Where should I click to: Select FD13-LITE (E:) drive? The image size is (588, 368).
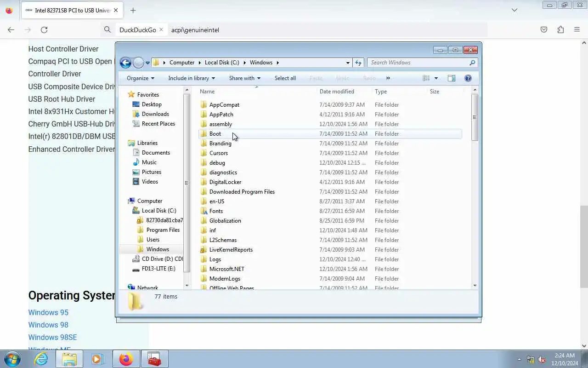158,268
